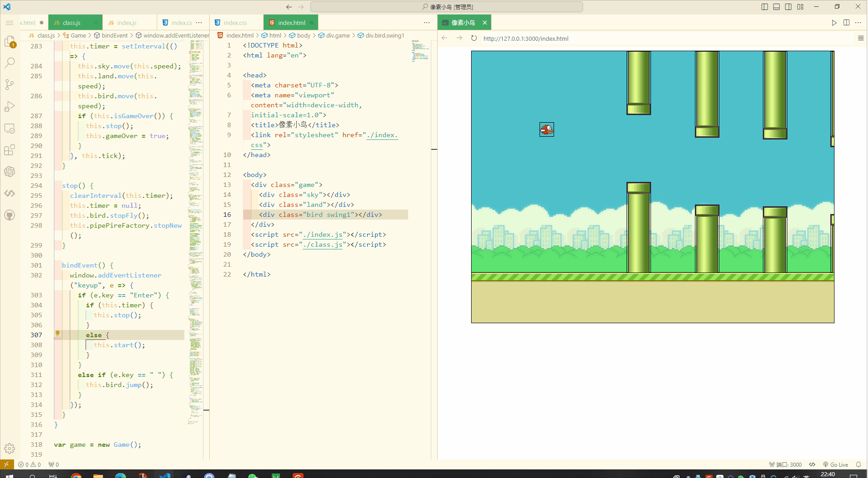
Task: Click the taskbar clock showing 22:40
Action: (828, 474)
